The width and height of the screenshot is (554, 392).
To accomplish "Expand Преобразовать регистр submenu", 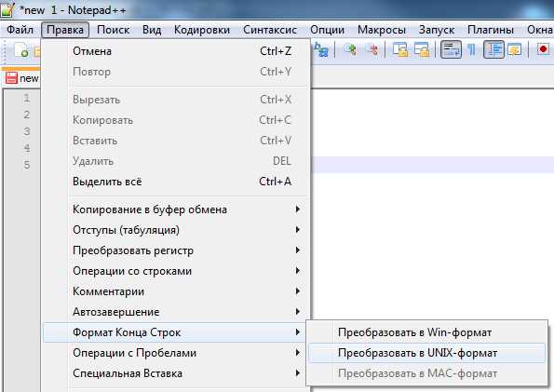I will [x=176, y=250].
